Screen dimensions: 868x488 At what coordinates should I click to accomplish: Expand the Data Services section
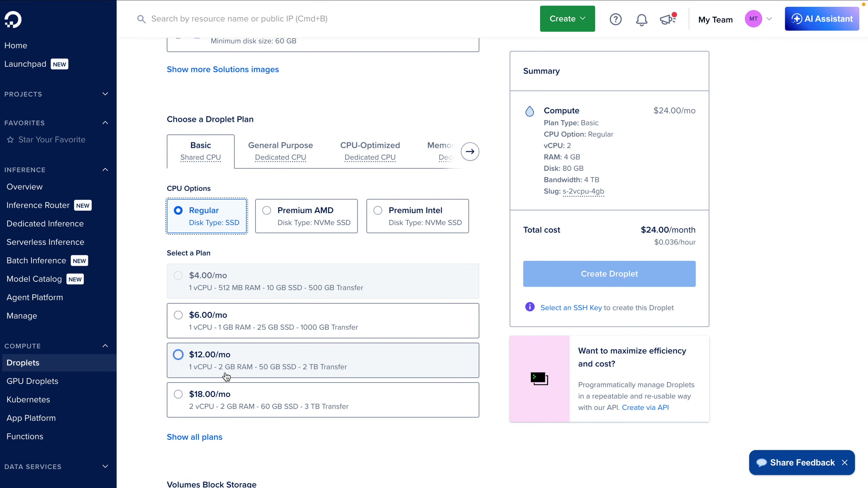click(x=105, y=466)
